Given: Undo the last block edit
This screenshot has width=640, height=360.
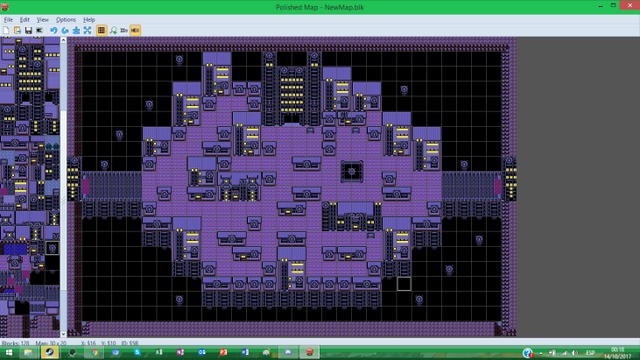Looking at the screenshot, I should (x=53, y=30).
